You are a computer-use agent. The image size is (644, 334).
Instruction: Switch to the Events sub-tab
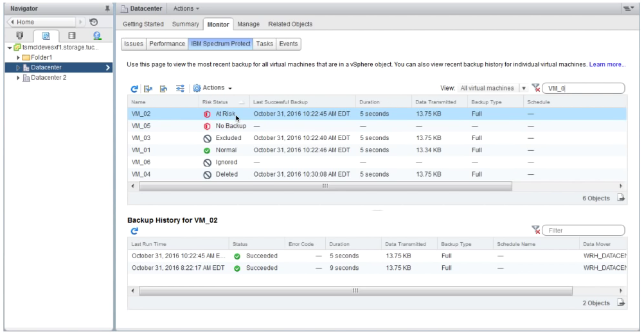click(289, 44)
